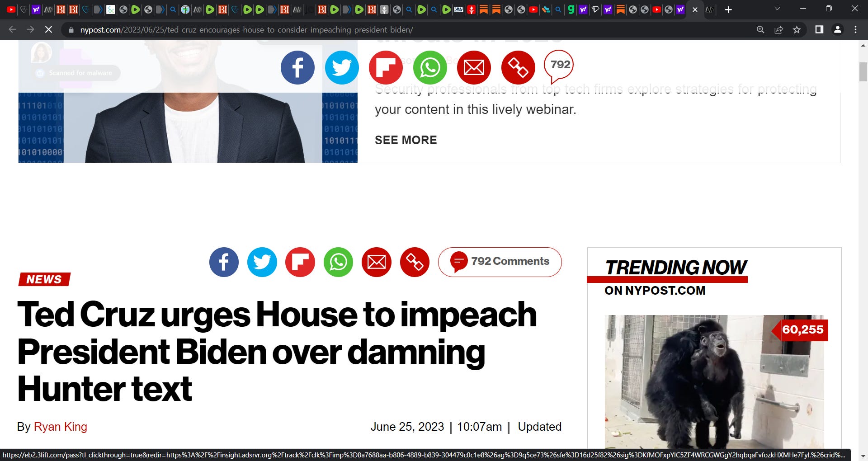Click SEE MORE in the webinar ad

406,140
